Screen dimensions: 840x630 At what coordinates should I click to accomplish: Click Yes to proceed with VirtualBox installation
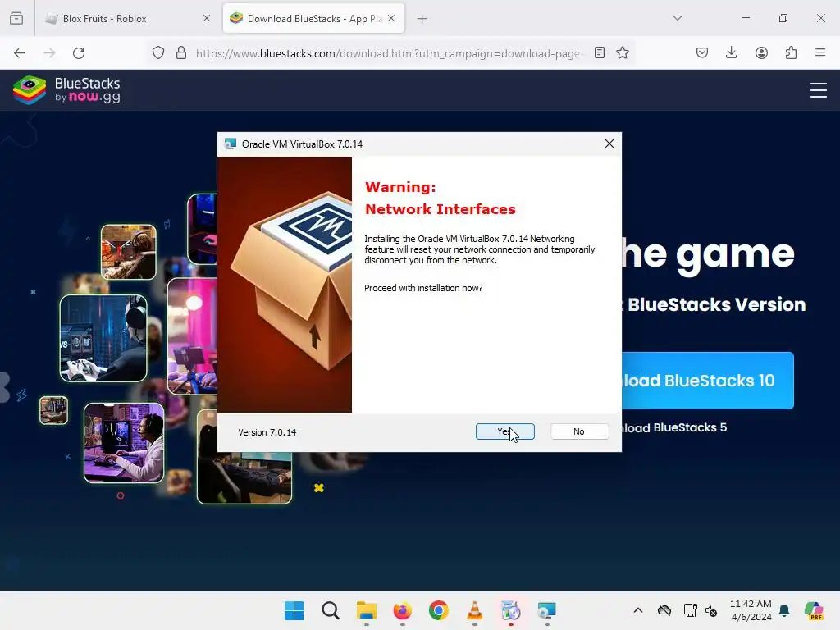tap(504, 431)
